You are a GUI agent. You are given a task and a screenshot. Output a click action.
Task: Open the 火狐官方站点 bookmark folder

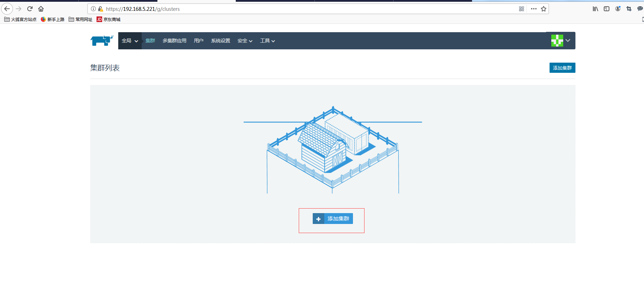20,20
